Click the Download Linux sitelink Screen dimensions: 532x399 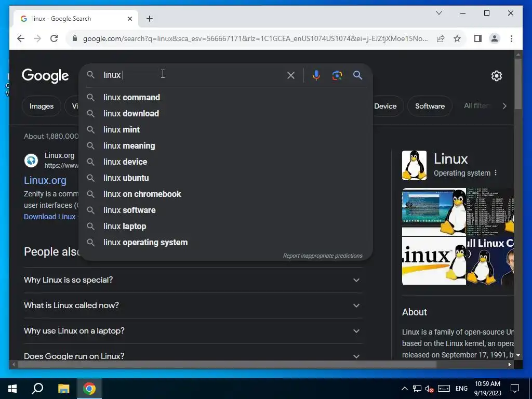pyautogui.click(x=49, y=217)
